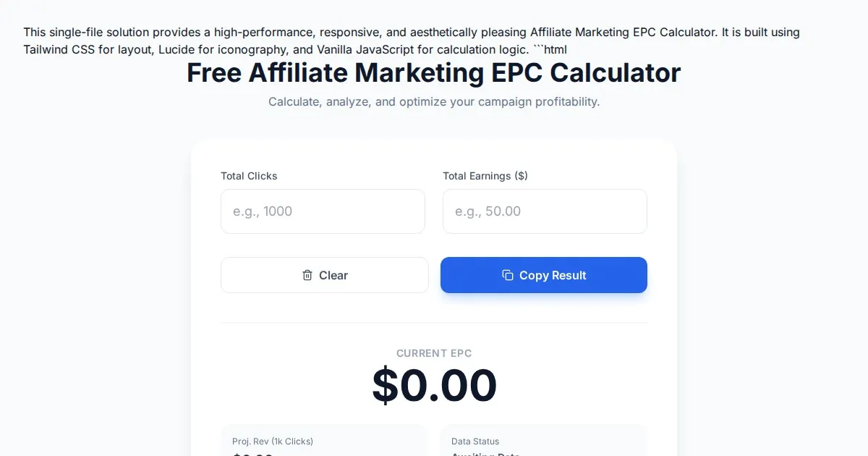Screen dimensions: 868x456
Task: Click the campaign profitability subtitle text
Action: (x=434, y=102)
